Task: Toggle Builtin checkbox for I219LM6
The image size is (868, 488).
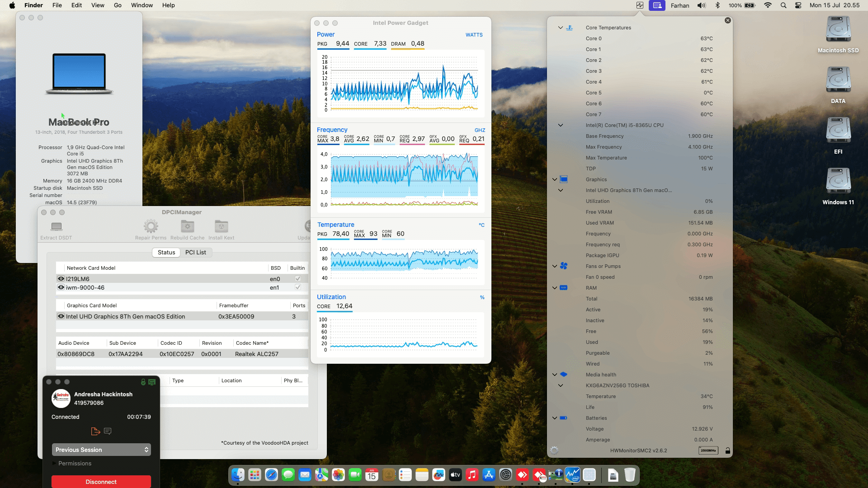Action: (x=297, y=279)
